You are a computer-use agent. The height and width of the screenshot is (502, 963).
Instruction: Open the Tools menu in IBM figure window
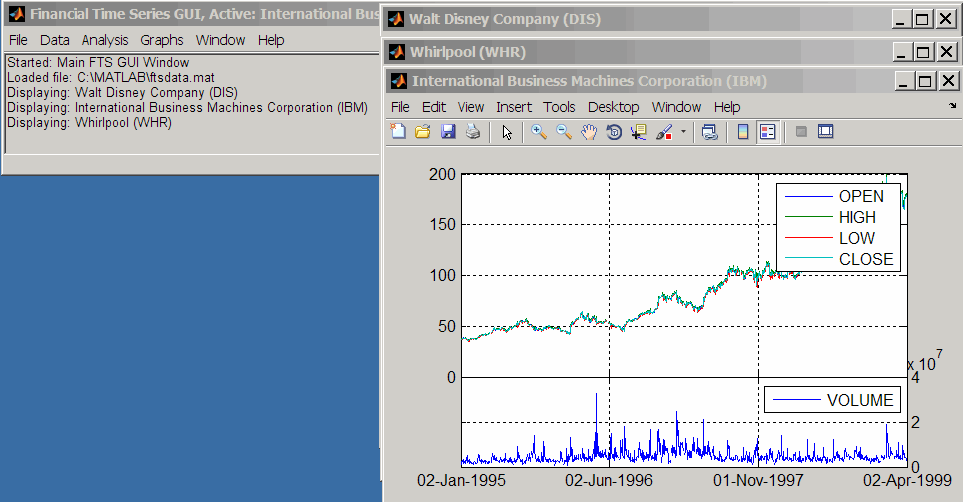tap(559, 107)
